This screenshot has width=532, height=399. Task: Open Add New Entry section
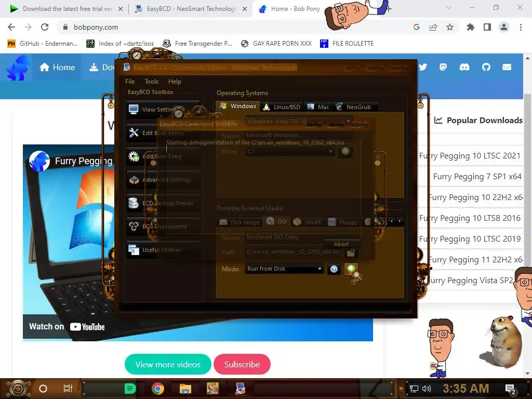coord(163,156)
